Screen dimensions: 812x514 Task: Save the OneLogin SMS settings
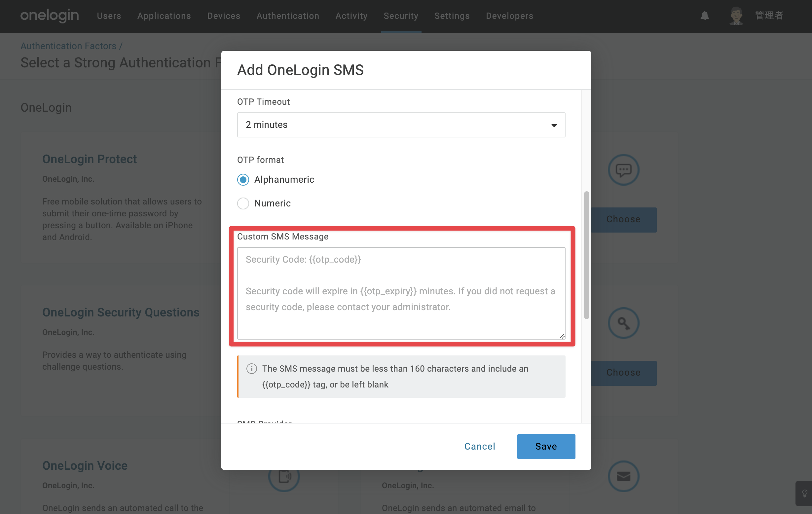click(546, 446)
